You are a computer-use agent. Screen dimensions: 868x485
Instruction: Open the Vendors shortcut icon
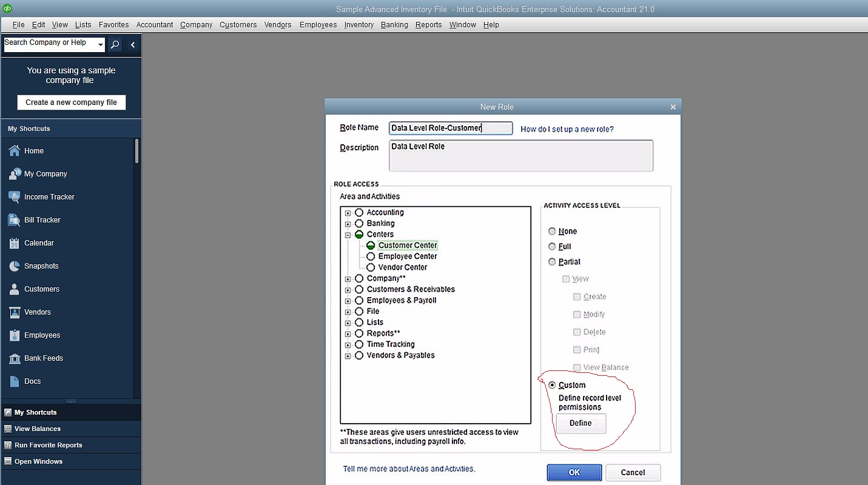[x=14, y=312]
